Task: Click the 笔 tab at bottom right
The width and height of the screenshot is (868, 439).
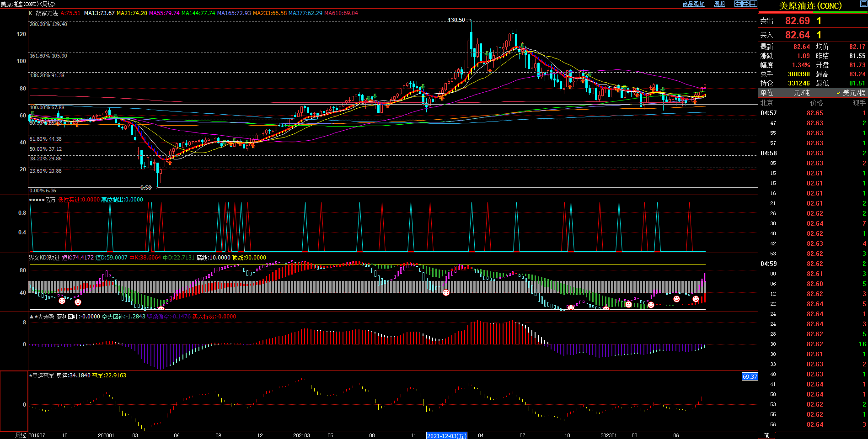Action: 766,435
